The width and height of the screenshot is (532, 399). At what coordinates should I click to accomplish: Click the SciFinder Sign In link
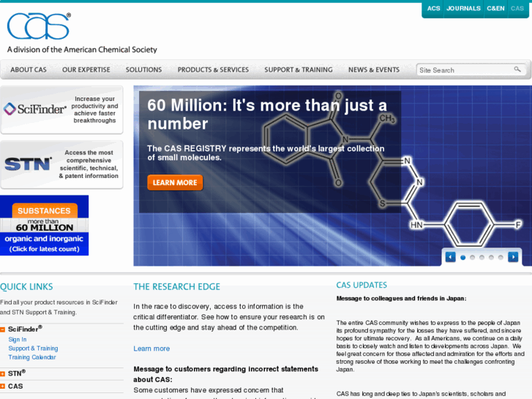18,340
